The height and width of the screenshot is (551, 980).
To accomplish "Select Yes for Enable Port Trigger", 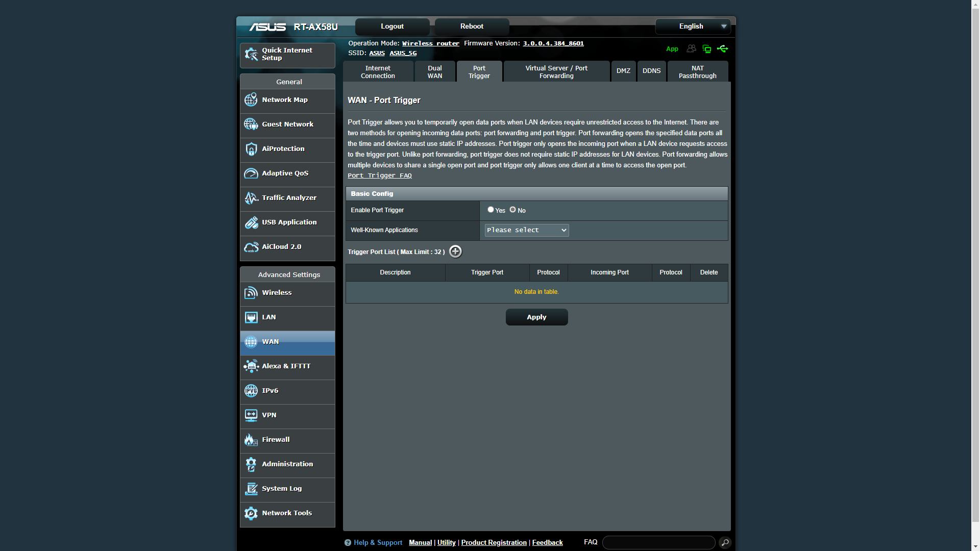I will pos(491,210).
